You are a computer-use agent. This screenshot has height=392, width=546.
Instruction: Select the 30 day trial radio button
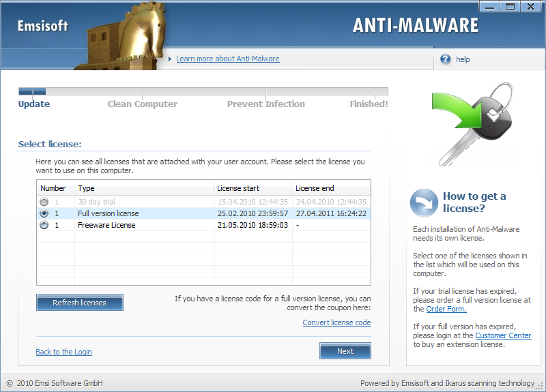click(x=44, y=202)
